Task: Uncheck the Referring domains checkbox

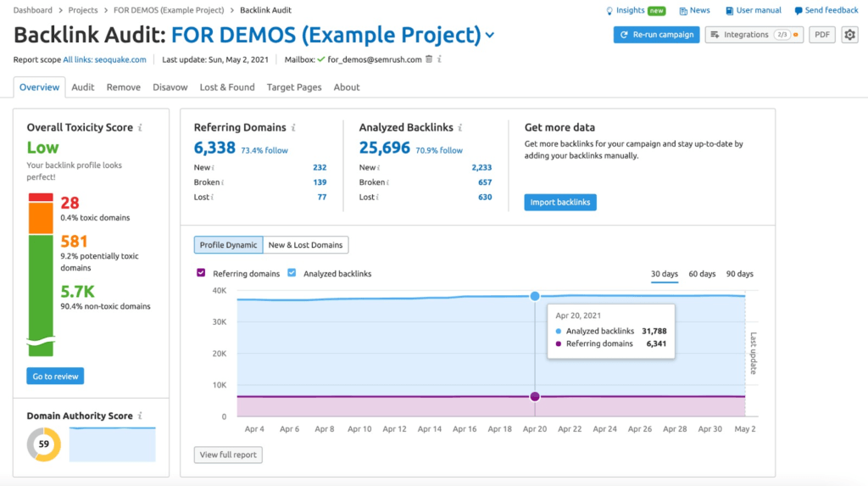Action: coord(201,272)
